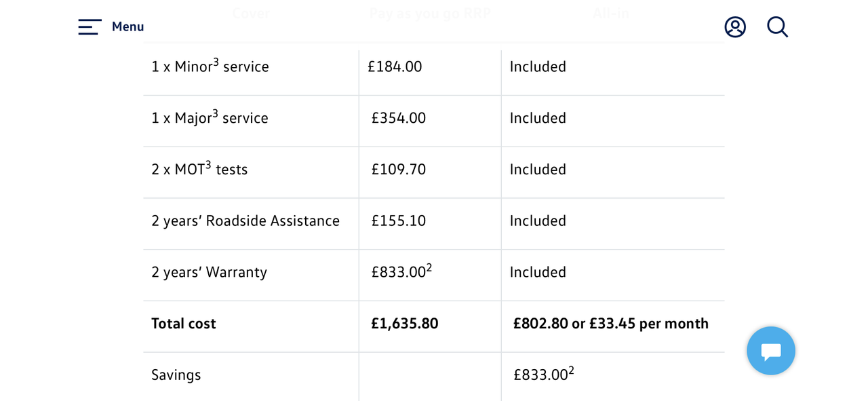Click the £184.00 Minor service price
The image size is (868, 401).
(395, 66)
